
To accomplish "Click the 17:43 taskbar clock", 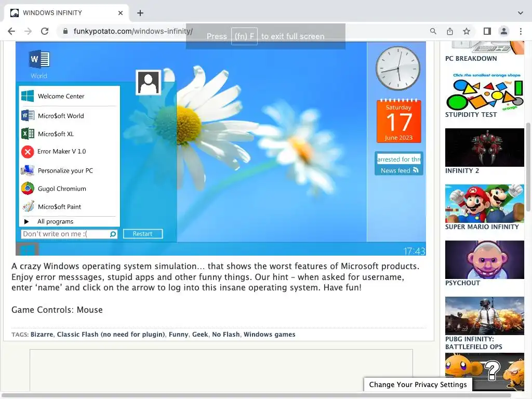I will 414,251.
